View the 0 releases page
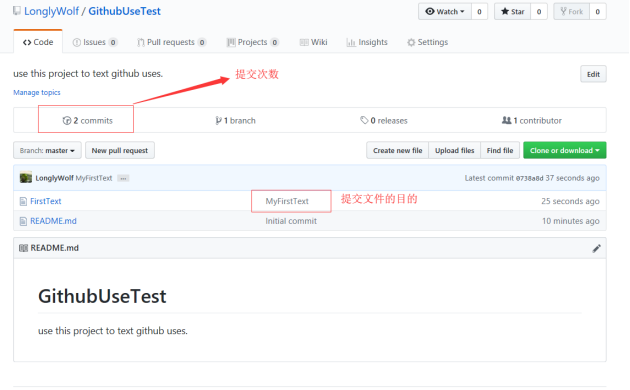This screenshot has width=630, height=390. click(384, 120)
